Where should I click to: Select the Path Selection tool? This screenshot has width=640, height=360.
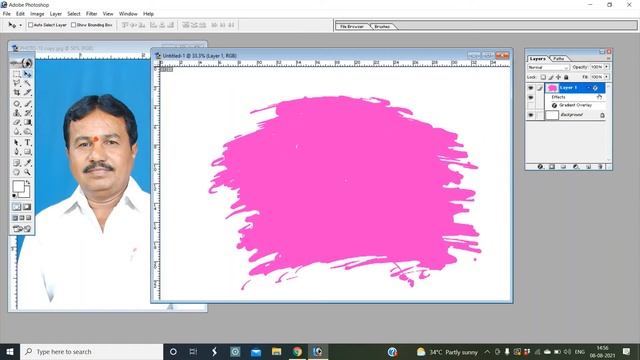[x=17, y=142]
